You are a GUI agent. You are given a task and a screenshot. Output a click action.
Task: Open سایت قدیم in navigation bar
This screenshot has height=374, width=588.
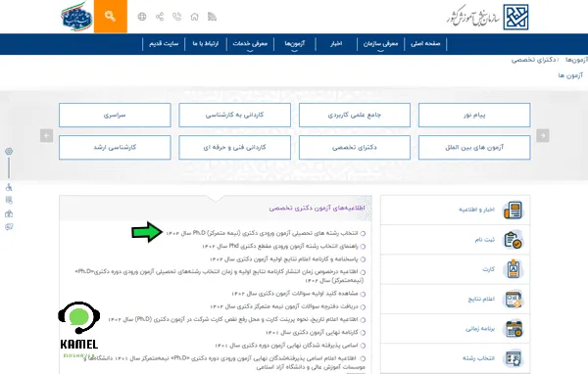164,44
